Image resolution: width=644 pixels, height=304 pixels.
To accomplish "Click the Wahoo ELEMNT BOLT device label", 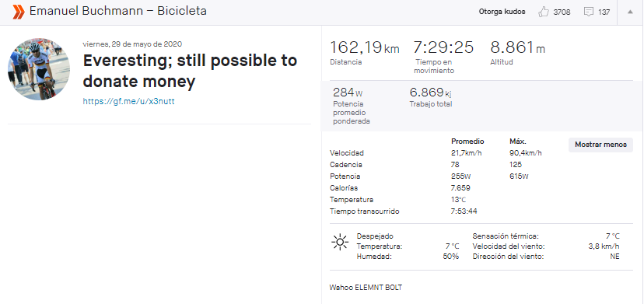I will point(366,288).
